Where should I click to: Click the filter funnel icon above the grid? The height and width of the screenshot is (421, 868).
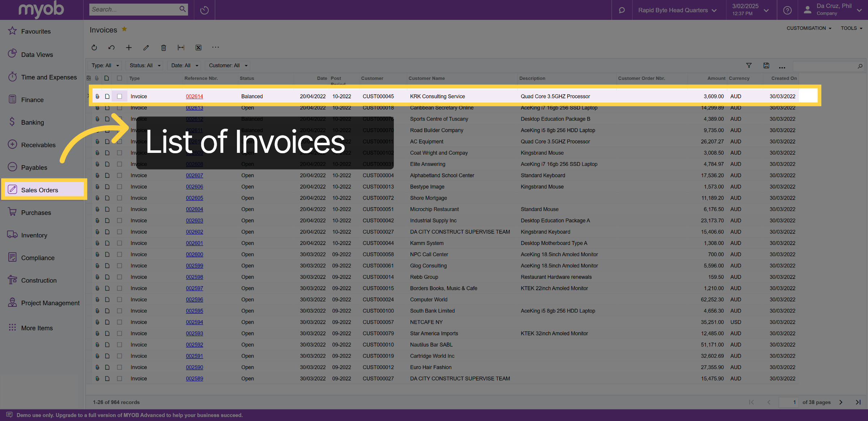point(749,65)
